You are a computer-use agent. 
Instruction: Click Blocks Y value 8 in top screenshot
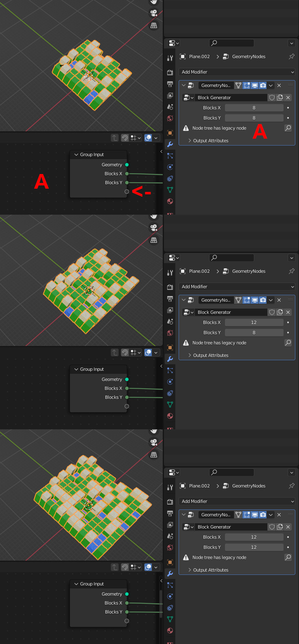pyautogui.click(x=254, y=118)
